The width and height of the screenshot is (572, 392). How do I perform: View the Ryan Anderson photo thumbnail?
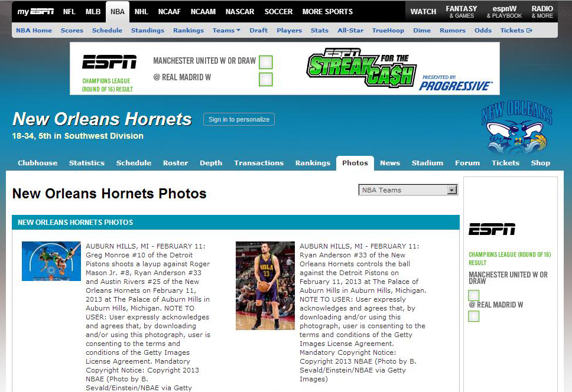[x=265, y=285]
